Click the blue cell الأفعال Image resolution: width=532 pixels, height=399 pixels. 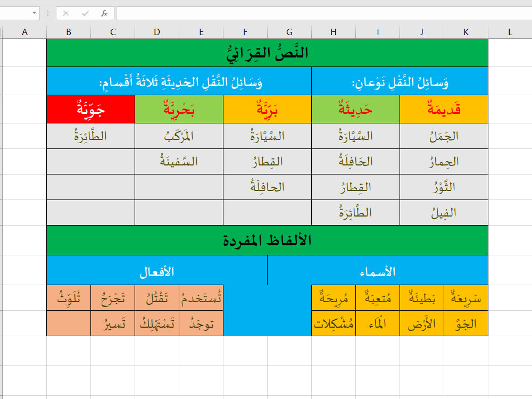pos(157,270)
